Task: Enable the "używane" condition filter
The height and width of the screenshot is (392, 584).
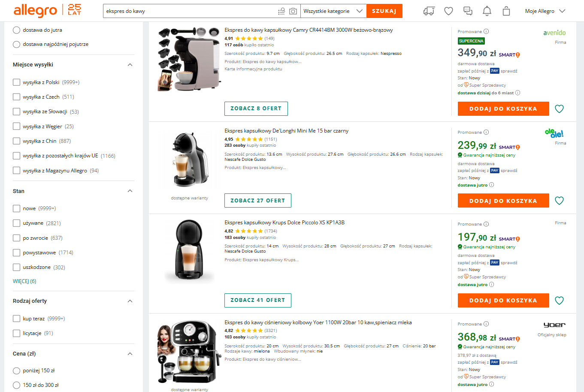Action: coord(17,223)
